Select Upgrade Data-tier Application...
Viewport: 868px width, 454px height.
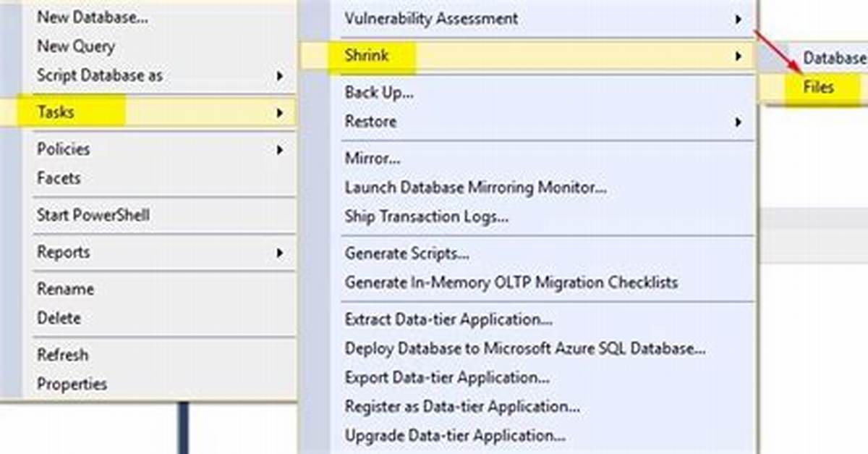tap(455, 436)
